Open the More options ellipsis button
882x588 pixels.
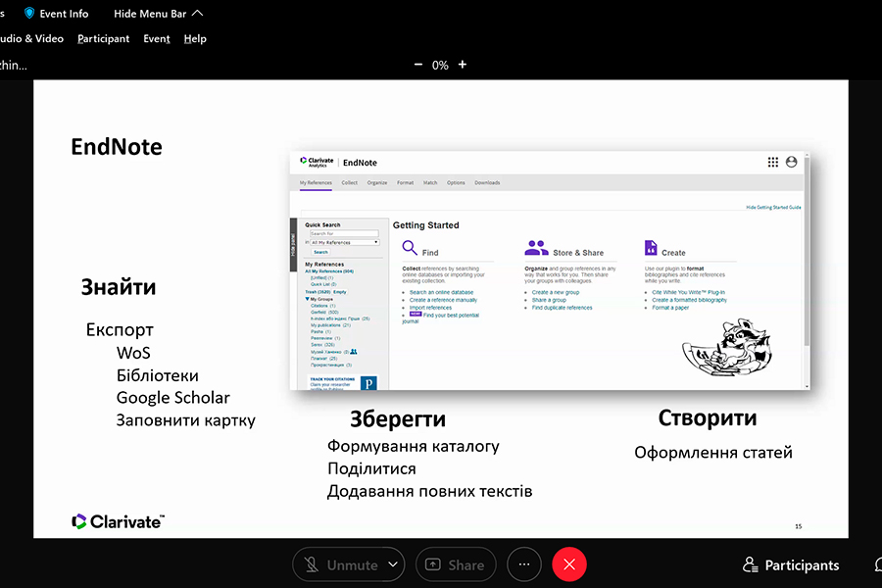click(524, 564)
